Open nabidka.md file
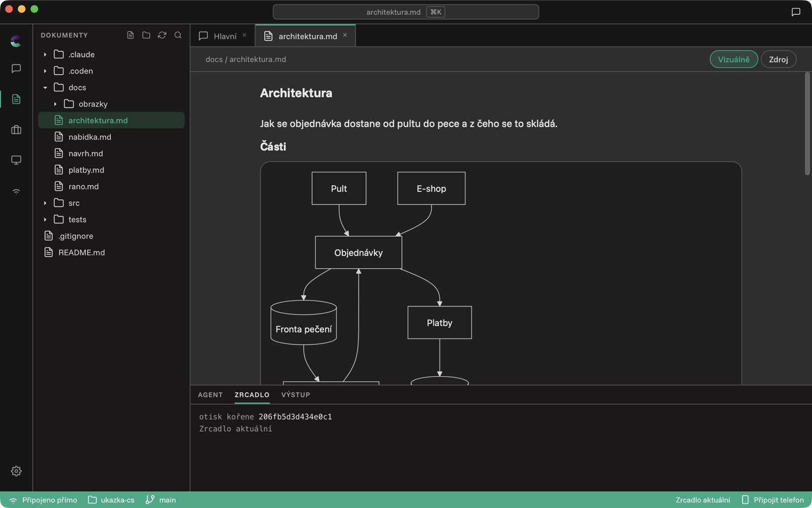 pyautogui.click(x=111, y=137)
